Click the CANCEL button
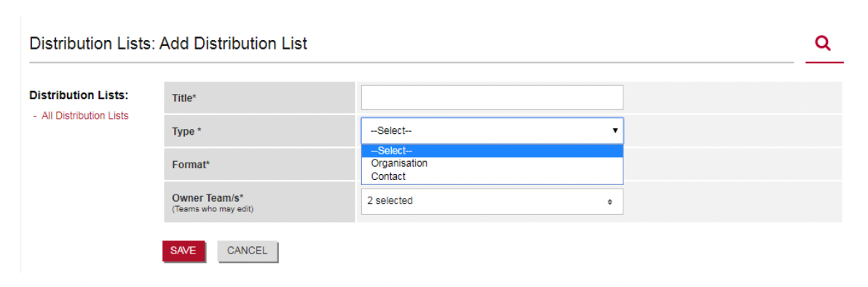868x287 pixels. (248, 251)
